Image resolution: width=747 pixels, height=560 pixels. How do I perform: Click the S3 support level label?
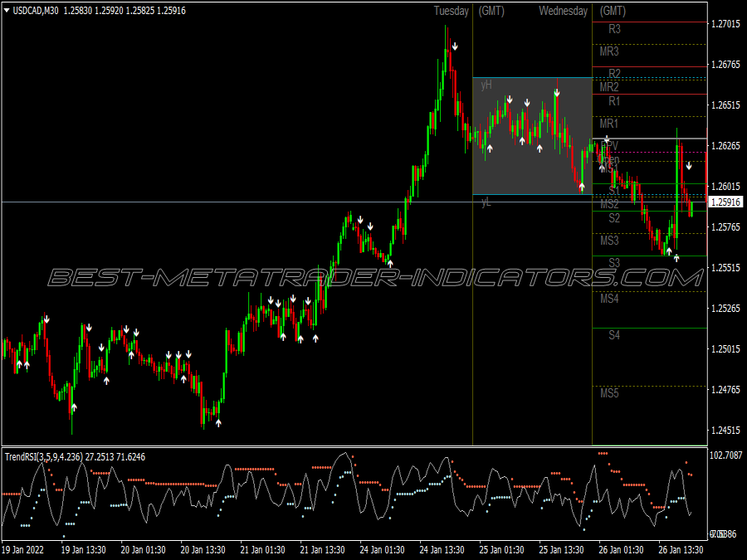(614, 263)
